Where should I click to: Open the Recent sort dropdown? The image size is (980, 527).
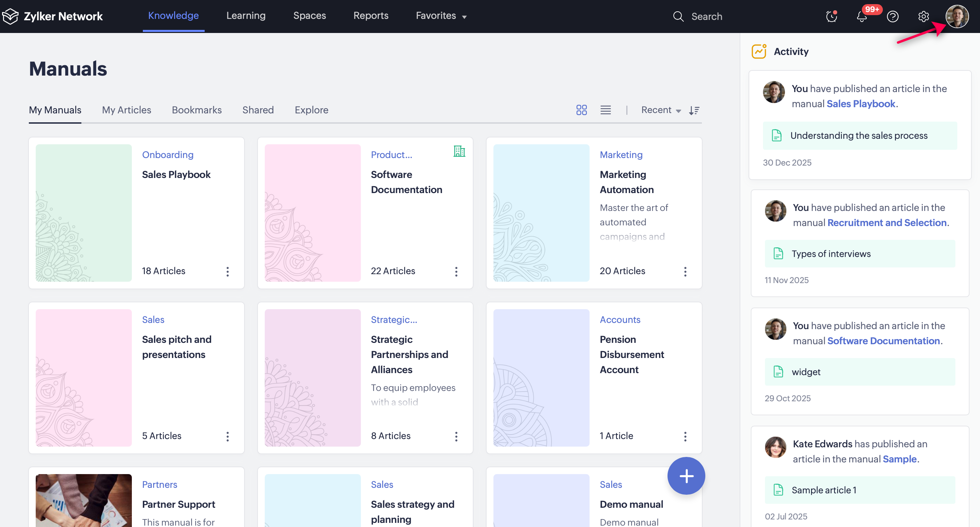[x=660, y=110]
